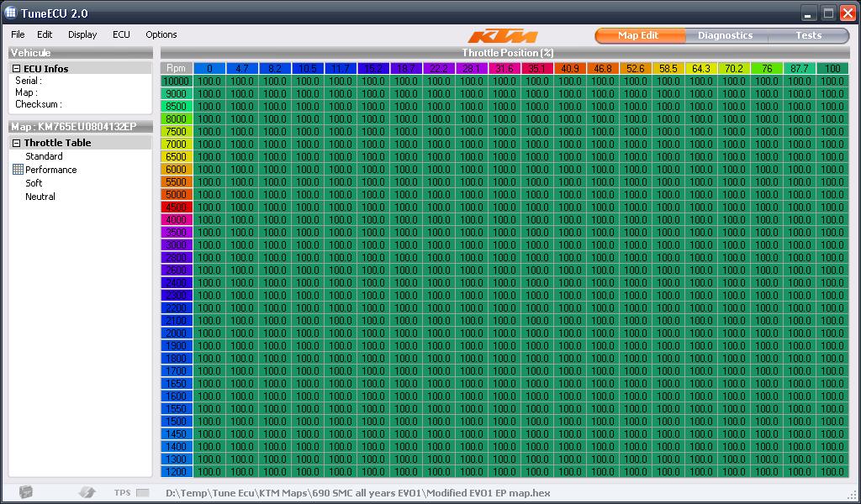
Task: Select the 9000 Rpm row header
Action: point(177,94)
